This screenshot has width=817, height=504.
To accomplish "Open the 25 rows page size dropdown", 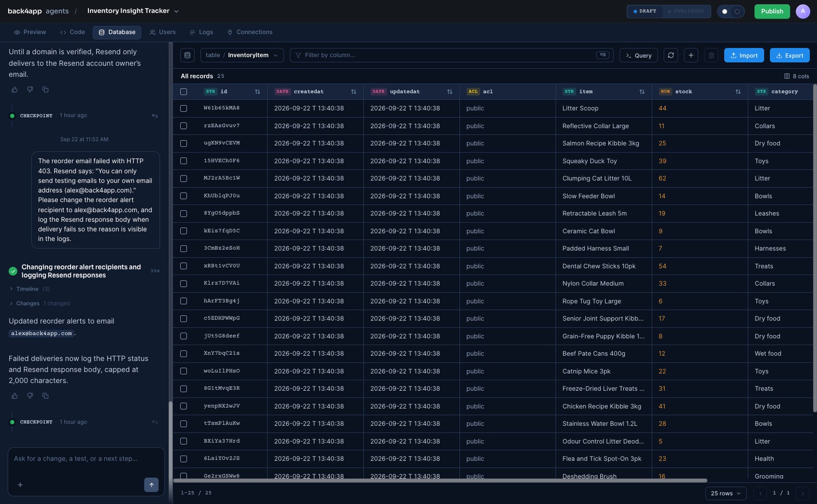I will click(726, 493).
